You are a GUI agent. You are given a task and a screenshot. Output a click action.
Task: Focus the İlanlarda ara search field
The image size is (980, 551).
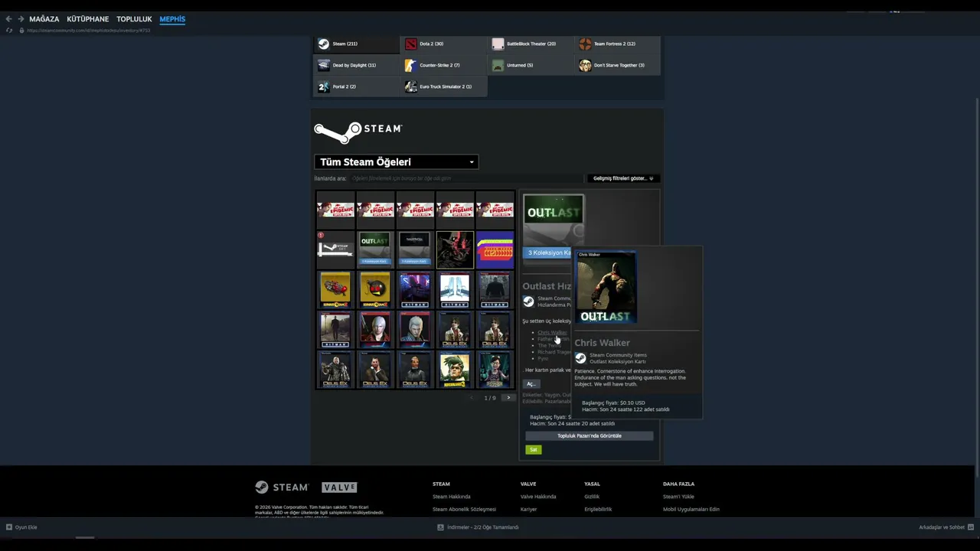[469, 178]
